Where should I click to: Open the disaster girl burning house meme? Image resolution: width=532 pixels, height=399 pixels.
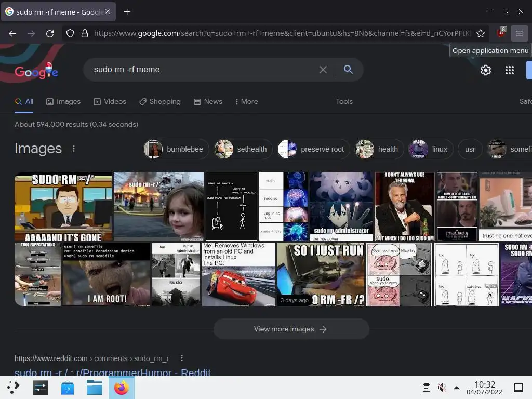click(x=158, y=206)
